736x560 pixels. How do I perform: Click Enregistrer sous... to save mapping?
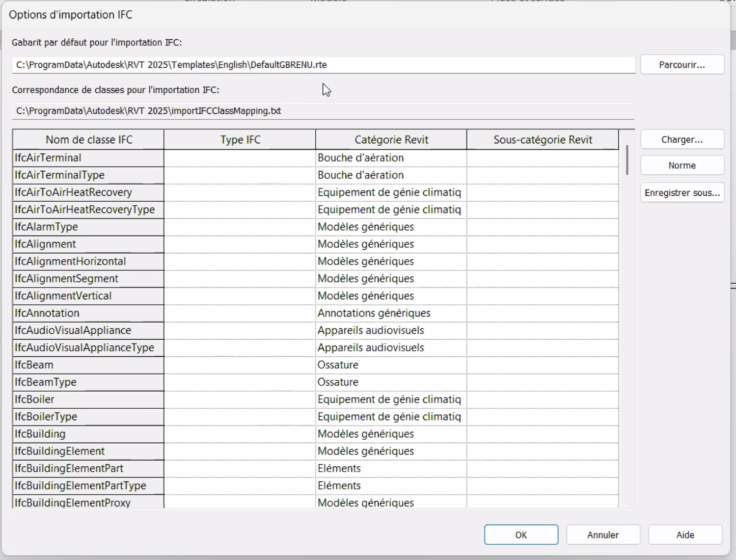(683, 192)
